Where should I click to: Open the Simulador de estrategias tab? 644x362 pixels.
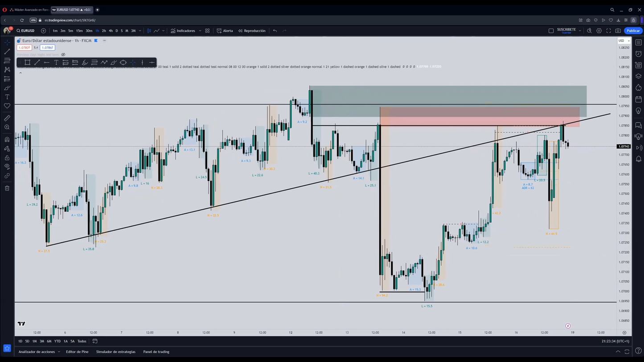pos(116,352)
